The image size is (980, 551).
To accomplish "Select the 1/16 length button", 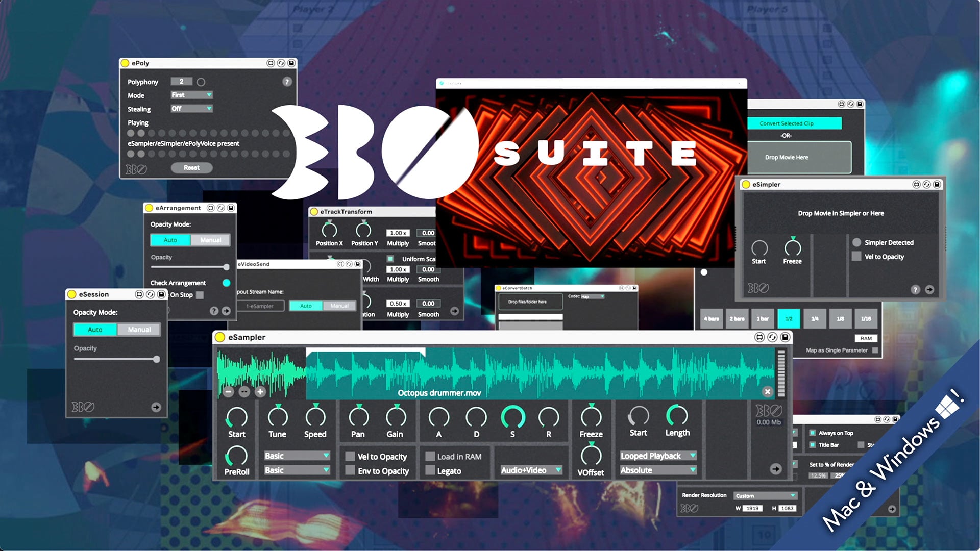I will tap(866, 319).
